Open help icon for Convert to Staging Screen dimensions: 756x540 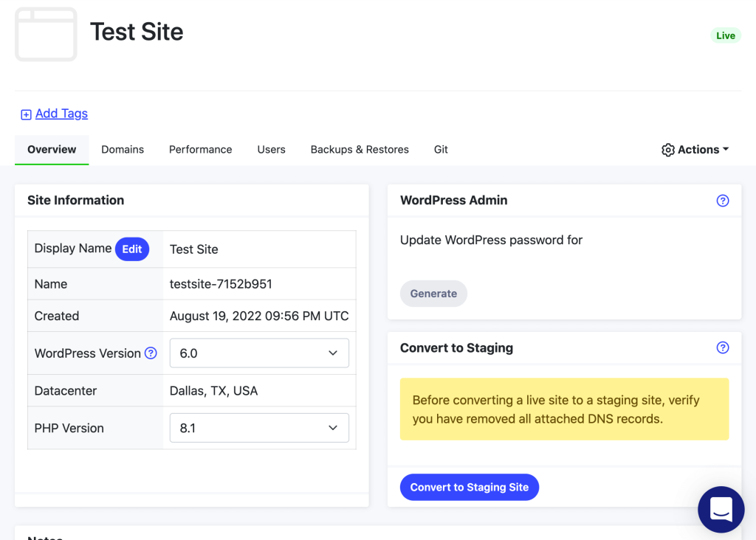coord(722,347)
